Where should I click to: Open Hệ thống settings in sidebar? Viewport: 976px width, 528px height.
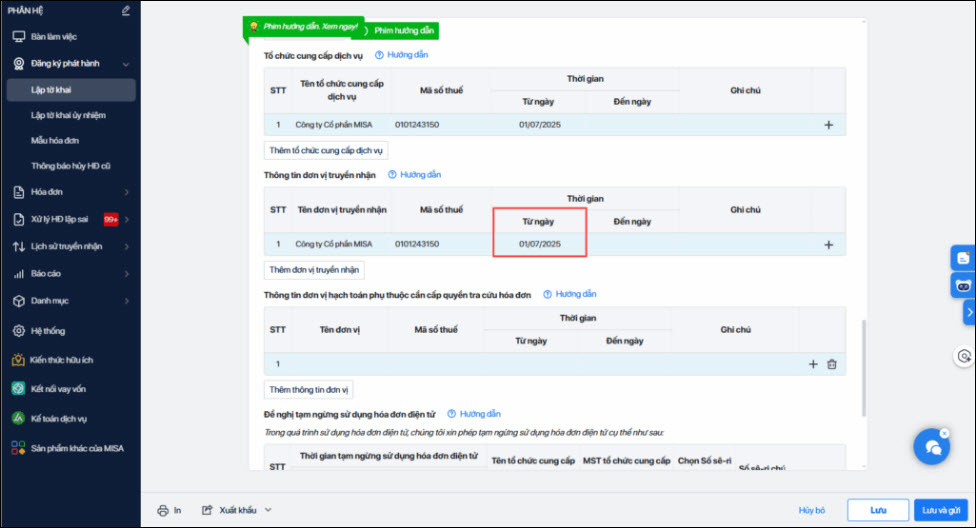[48, 330]
